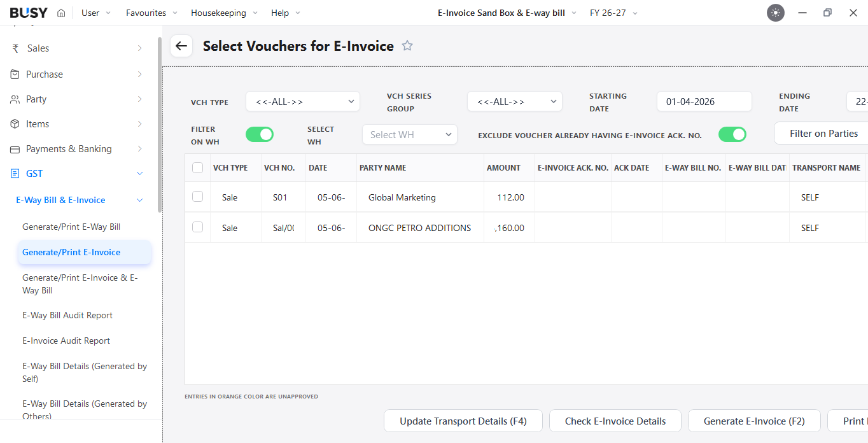This screenshot has height=443, width=868.
Task: Open the Help menu
Action: pyautogui.click(x=286, y=13)
